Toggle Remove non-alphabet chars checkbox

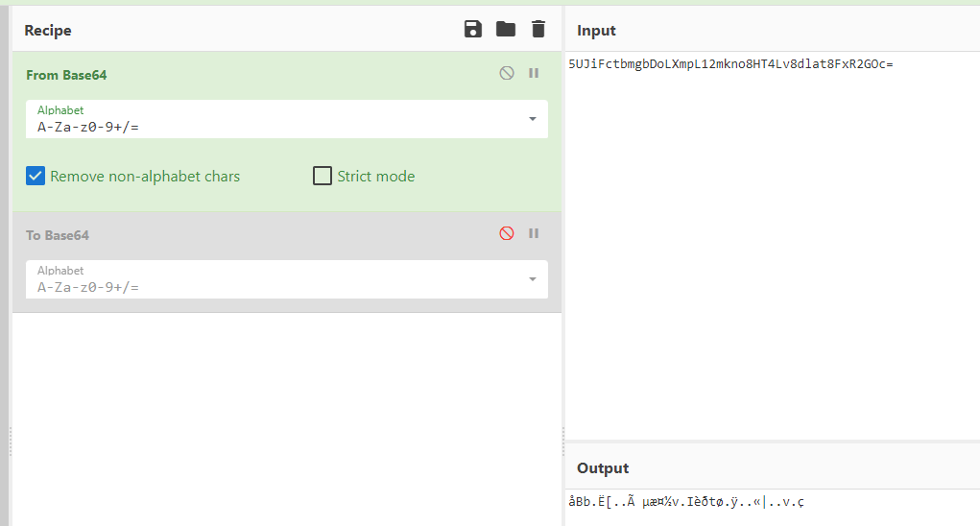[36, 177]
